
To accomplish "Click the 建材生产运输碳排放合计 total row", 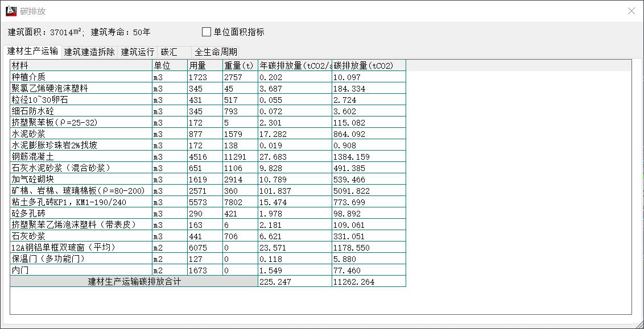I will pos(134,281).
